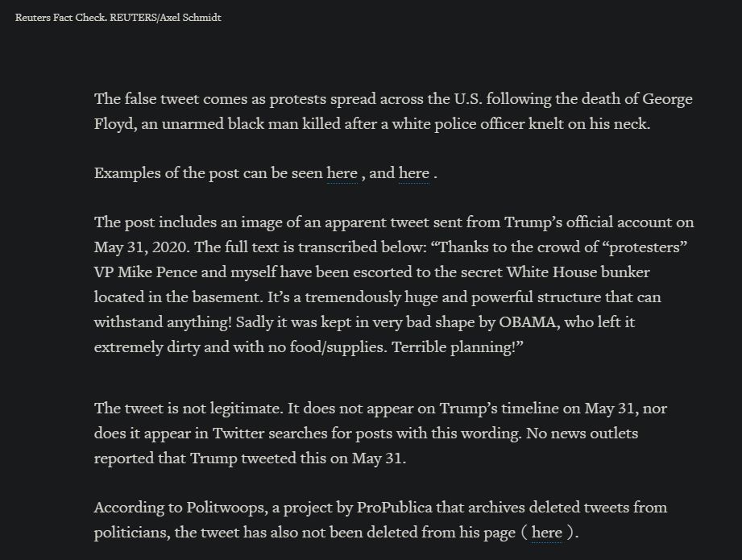Click "The tweet is not legitimate" sentence
Screen dimensions: 742x560
[x=189, y=408]
